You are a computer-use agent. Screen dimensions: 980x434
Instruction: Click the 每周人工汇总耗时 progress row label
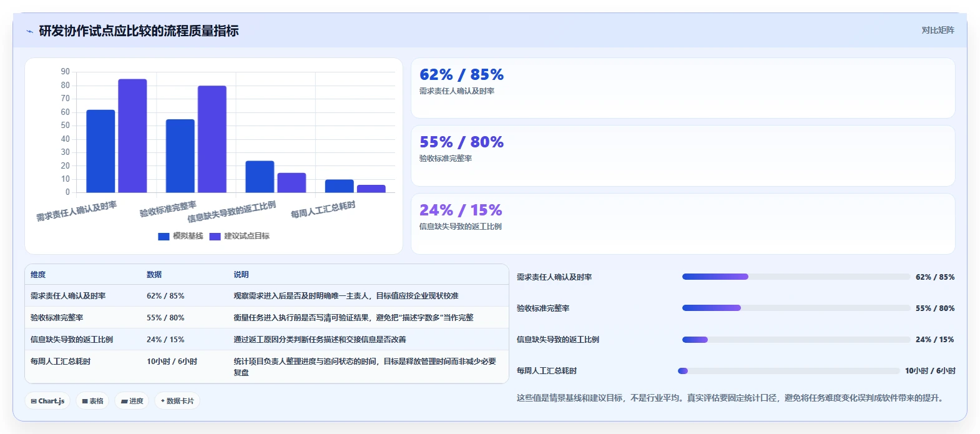click(x=547, y=371)
